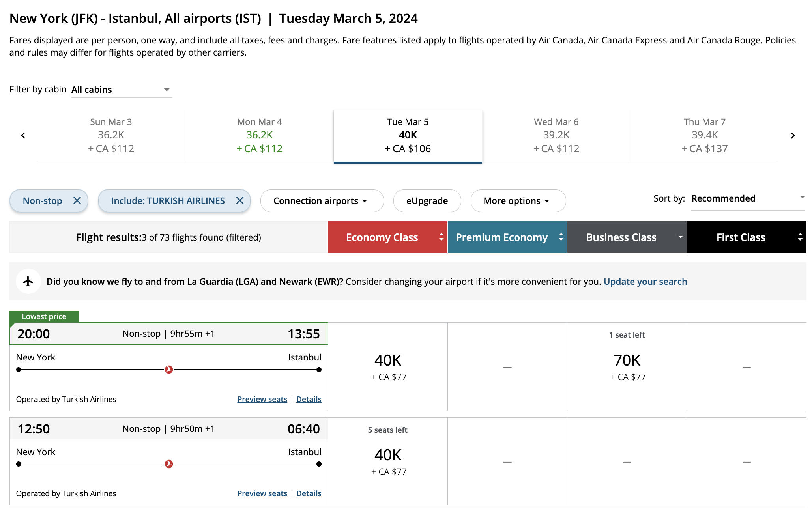Sort by First Class arrows icon
812x508 pixels.
coord(800,237)
